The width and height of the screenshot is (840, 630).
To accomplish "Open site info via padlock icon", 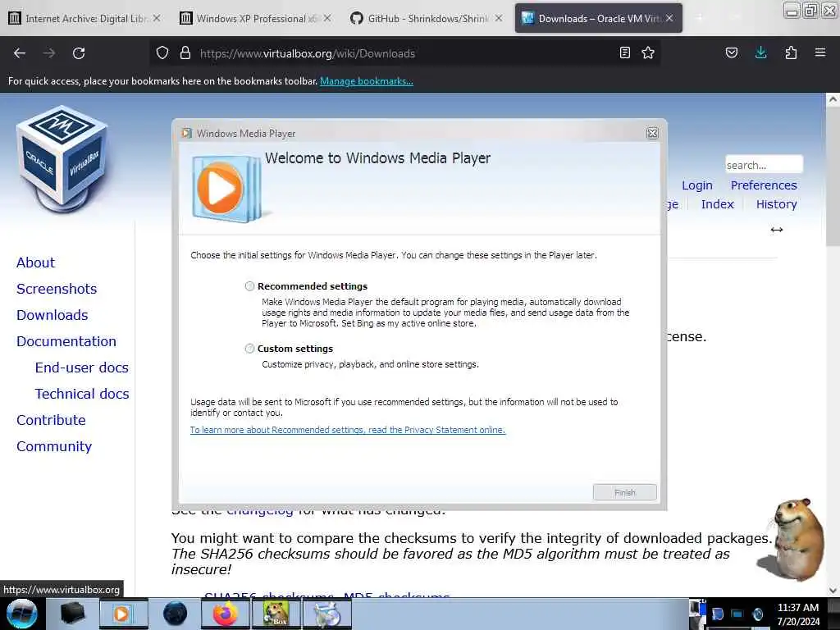I will [x=185, y=52].
